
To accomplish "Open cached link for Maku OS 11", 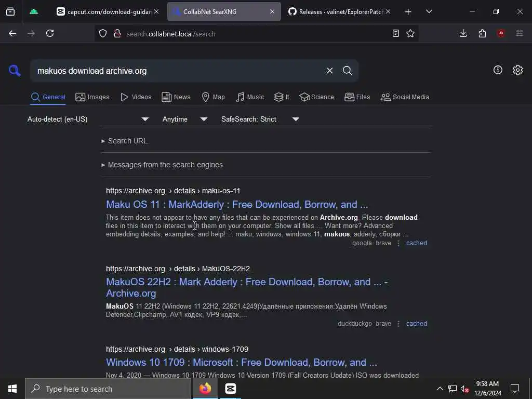I will [x=417, y=243].
